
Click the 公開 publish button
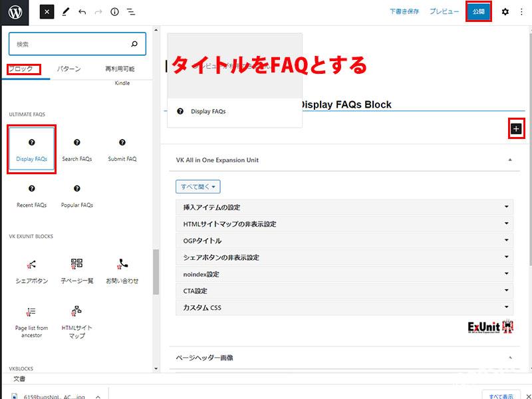click(479, 12)
